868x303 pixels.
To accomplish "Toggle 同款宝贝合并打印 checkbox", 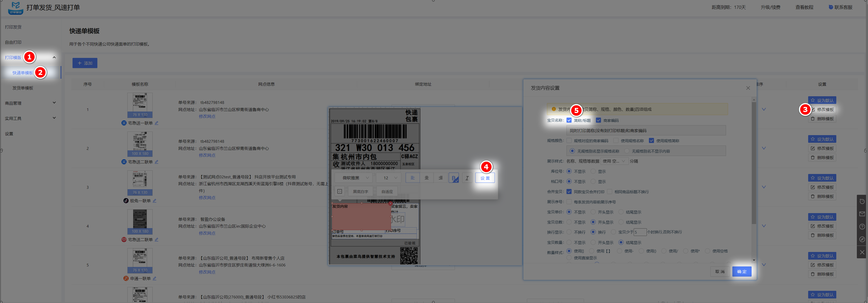I will (x=569, y=191).
